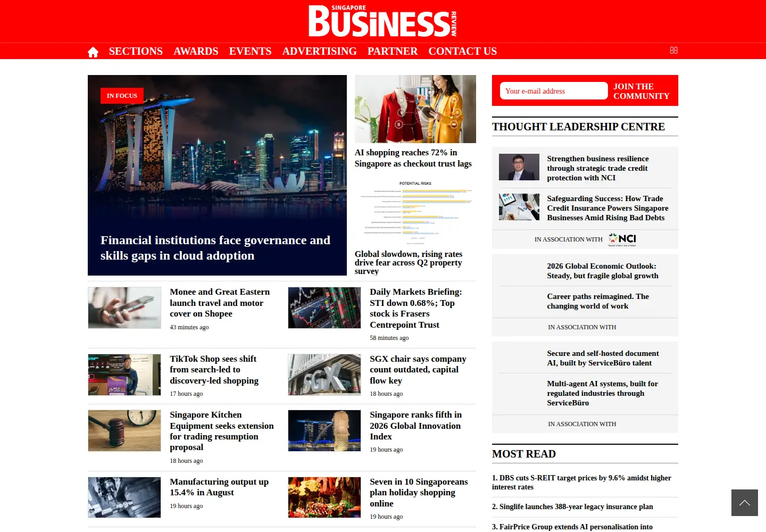Click the JOIN THE COMMUNITY button
Image resolution: width=766 pixels, height=532 pixels.
tap(641, 91)
